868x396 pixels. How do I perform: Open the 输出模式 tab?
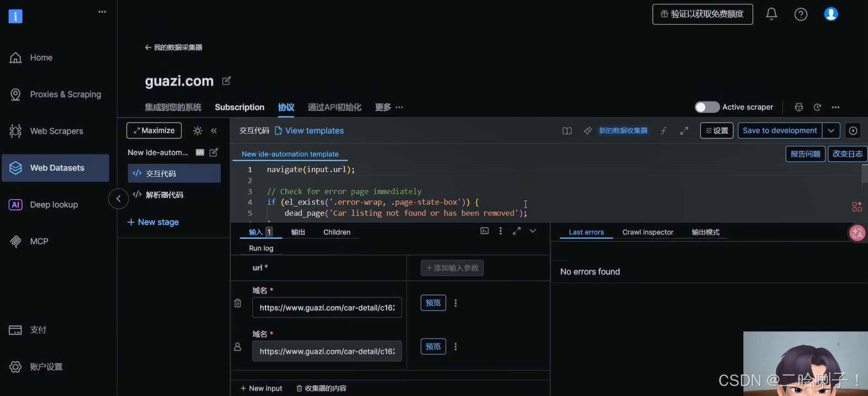coord(706,232)
